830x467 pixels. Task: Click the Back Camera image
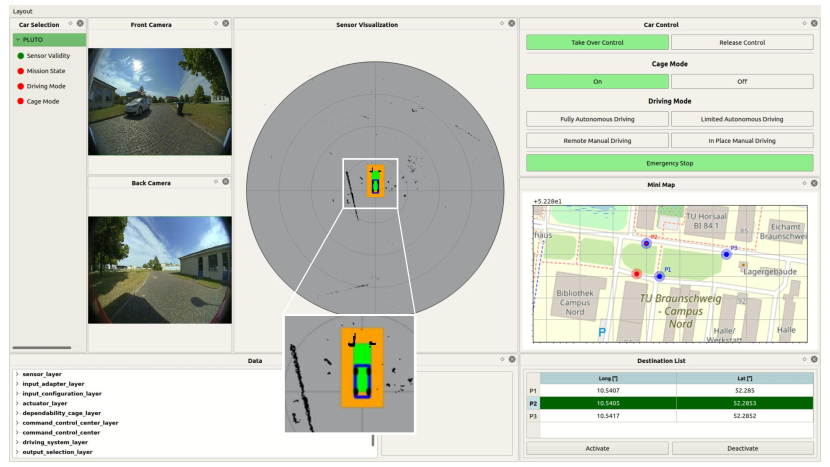tap(160, 270)
